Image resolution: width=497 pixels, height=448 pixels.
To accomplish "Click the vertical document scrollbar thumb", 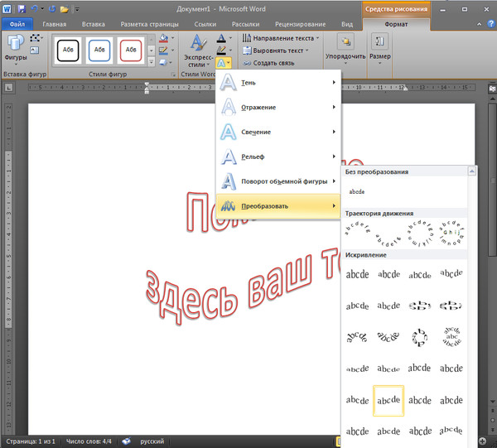I will 492,179.
